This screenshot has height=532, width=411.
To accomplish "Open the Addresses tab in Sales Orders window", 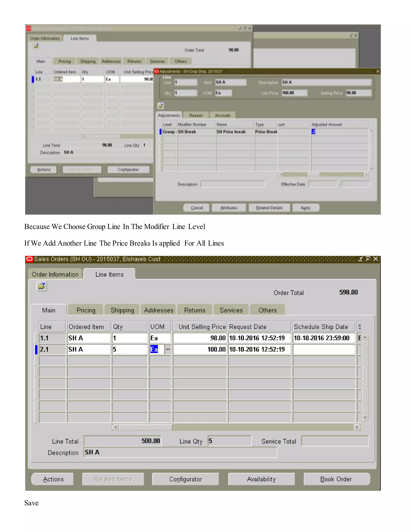I will tap(159, 310).
